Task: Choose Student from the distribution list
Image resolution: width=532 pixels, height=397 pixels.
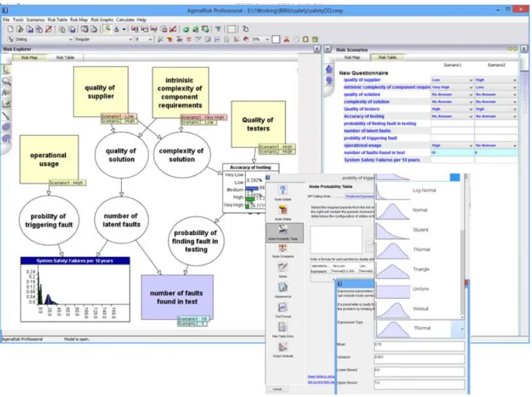Action: pyautogui.click(x=418, y=230)
